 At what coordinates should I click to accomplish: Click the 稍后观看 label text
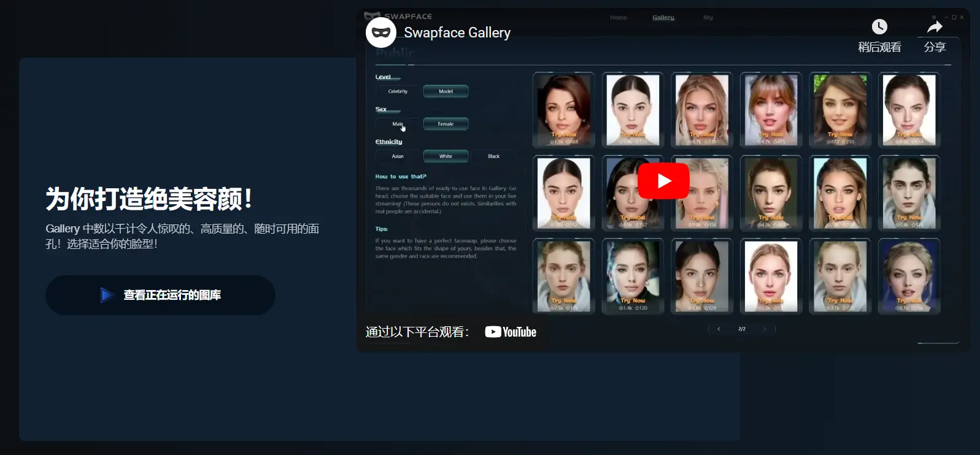point(879,47)
